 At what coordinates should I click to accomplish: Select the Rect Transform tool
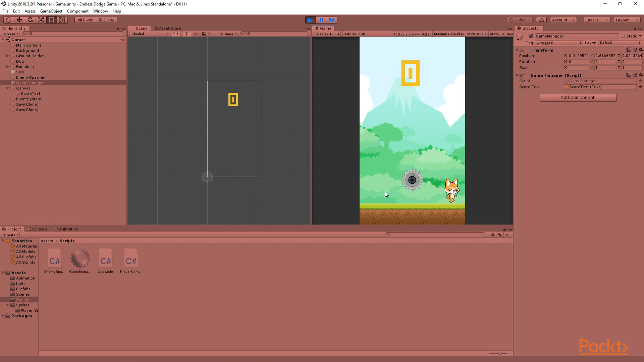pos(51,20)
